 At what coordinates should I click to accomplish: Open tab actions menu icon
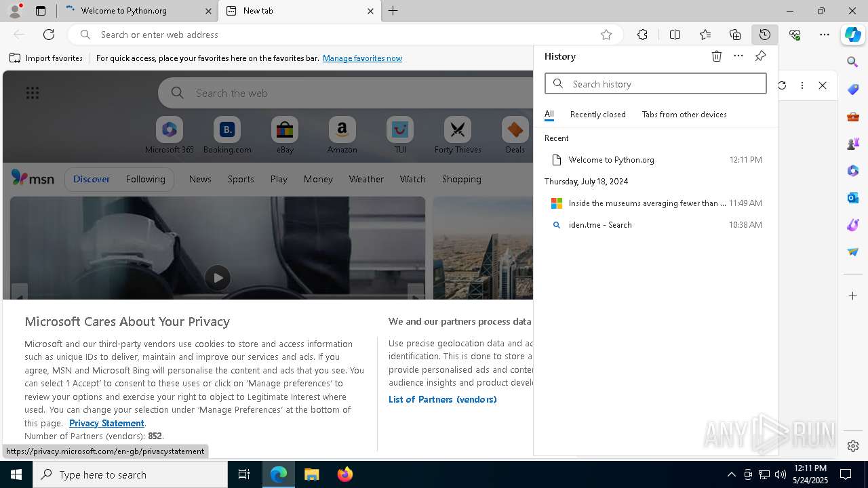pos(41,11)
